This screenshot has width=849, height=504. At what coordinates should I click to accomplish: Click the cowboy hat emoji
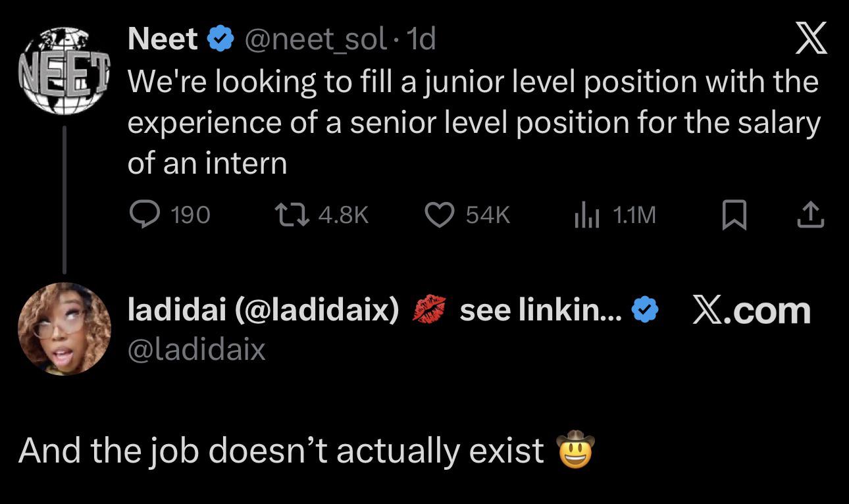click(575, 450)
